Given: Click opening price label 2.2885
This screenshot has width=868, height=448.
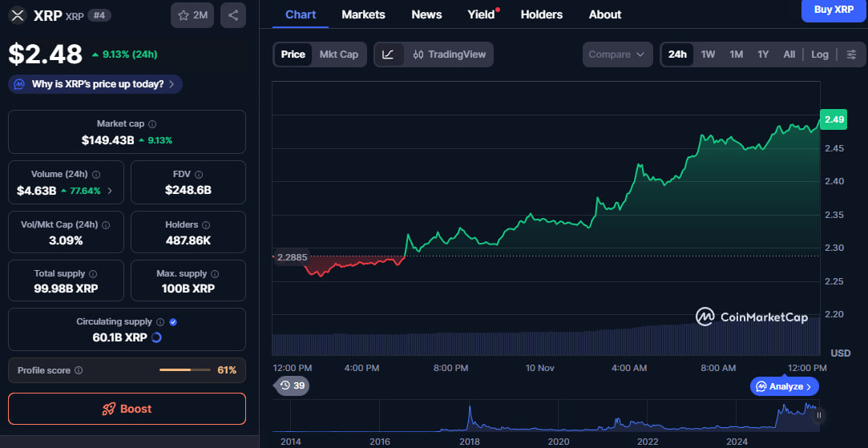Looking at the screenshot, I should [x=293, y=257].
